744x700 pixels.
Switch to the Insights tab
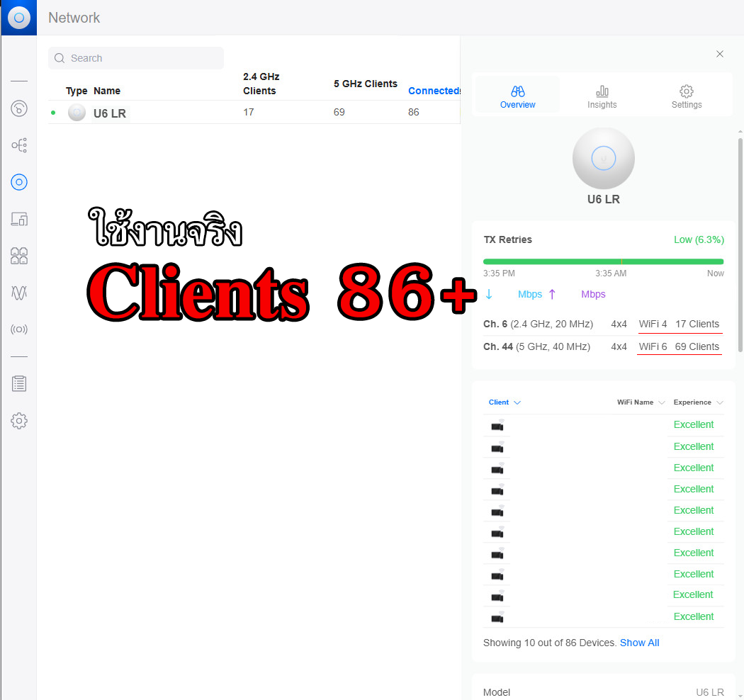click(602, 97)
